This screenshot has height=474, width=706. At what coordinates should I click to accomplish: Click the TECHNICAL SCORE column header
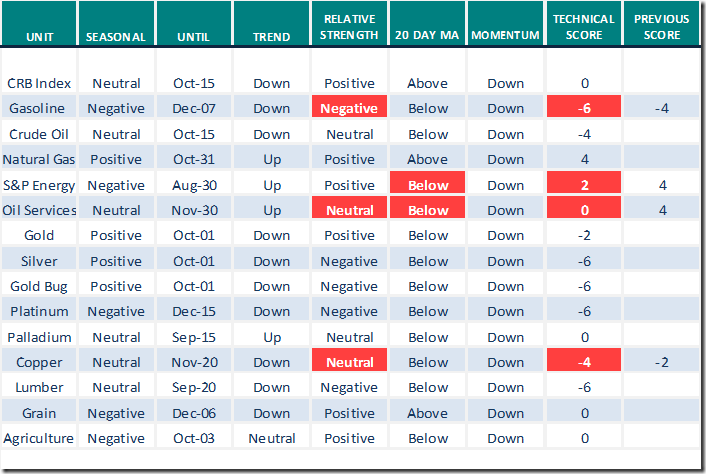pyautogui.click(x=584, y=27)
